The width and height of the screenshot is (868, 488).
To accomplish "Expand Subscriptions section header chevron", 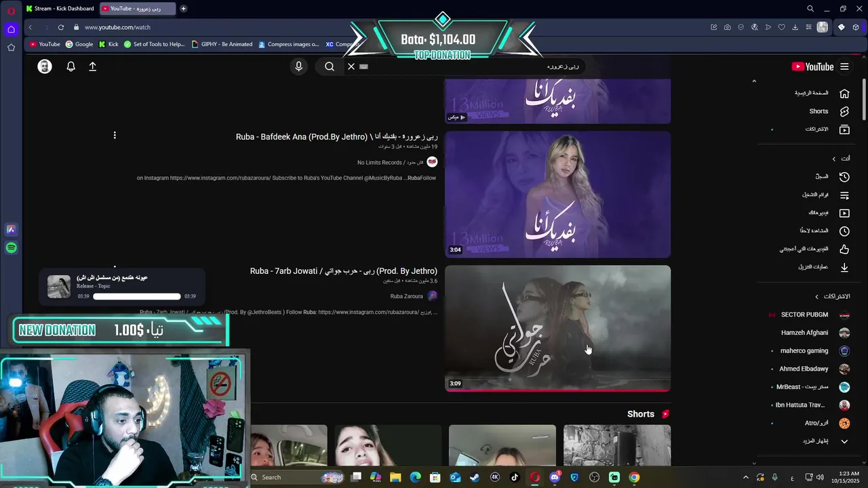I will [817, 297].
